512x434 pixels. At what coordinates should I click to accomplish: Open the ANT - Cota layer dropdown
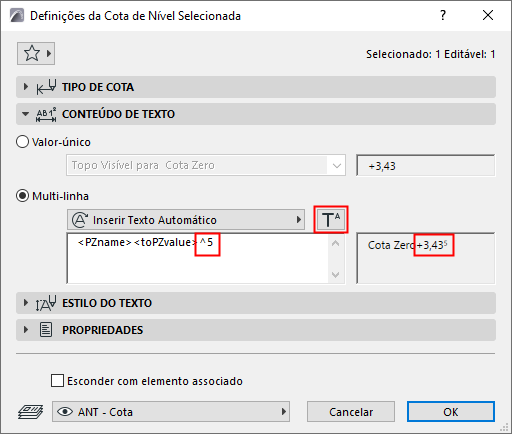(171, 412)
